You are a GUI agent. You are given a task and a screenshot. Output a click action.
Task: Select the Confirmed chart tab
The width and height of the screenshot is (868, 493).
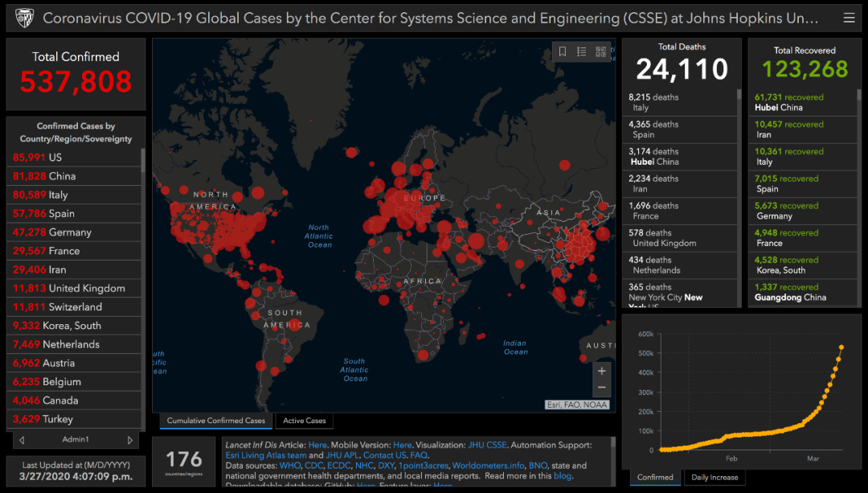(655, 477)
